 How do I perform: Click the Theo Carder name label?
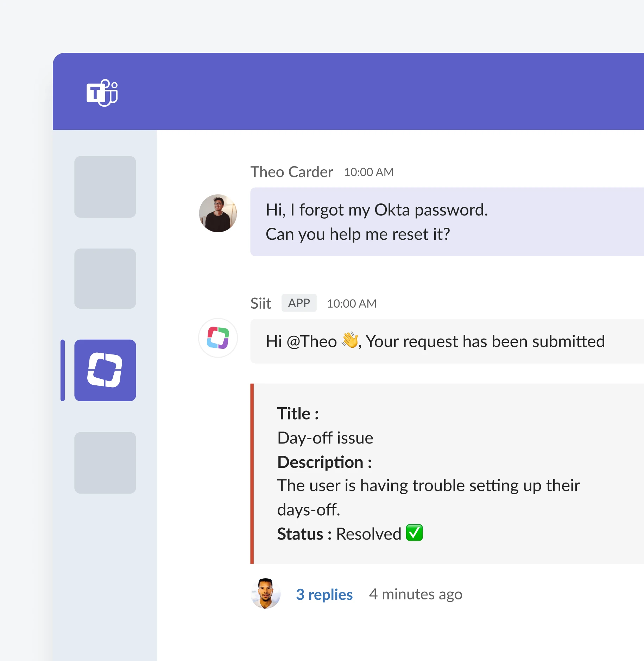pos(292,172)
